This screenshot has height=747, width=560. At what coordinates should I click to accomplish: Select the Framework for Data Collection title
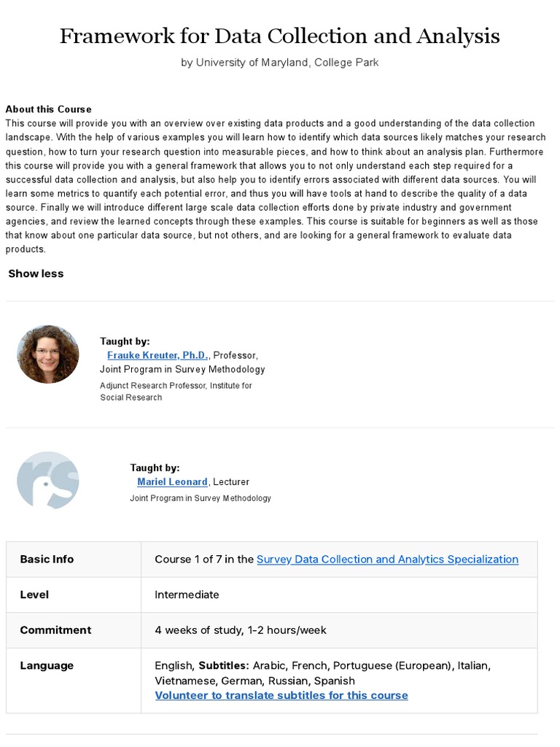point(279,36)
